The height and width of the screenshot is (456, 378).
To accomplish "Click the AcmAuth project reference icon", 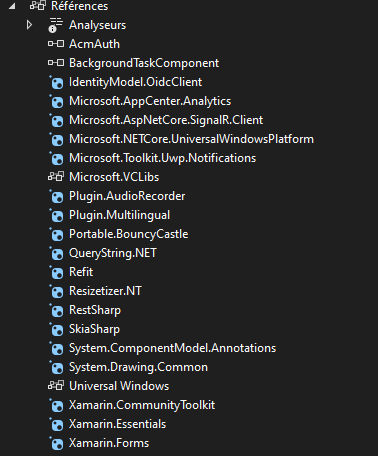I will click(56, 44).
